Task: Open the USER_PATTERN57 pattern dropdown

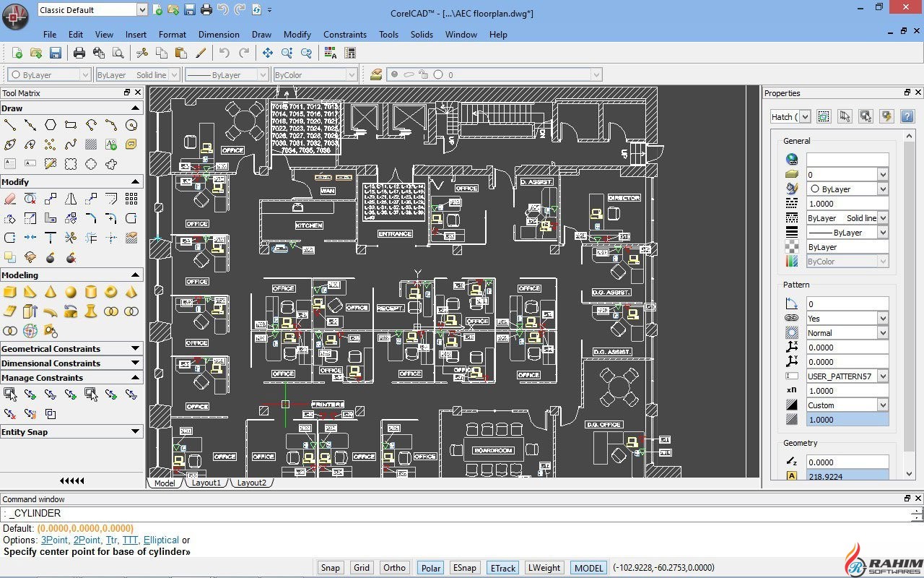Action: click(882, 376)
